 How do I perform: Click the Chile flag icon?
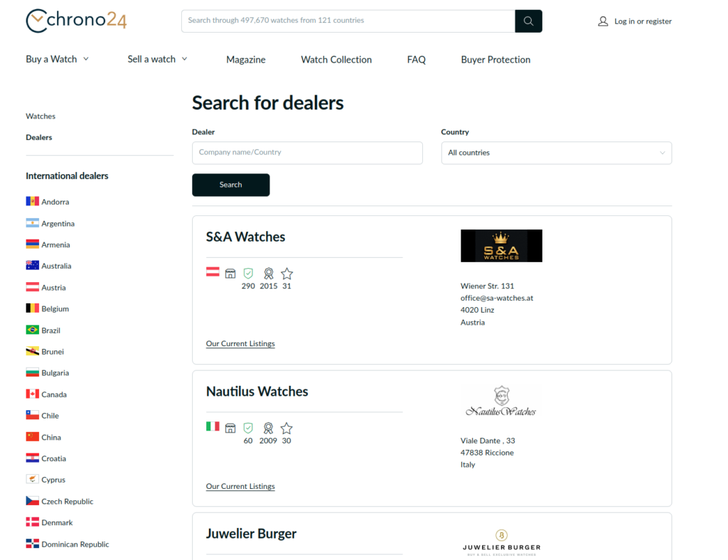pyautogui.click(x=33, y=415)
